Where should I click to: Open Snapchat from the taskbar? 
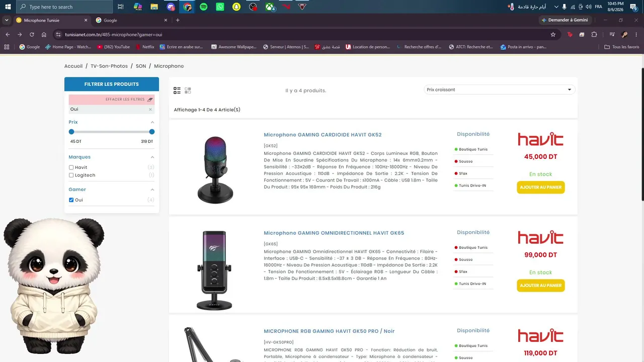coord(236,7)
